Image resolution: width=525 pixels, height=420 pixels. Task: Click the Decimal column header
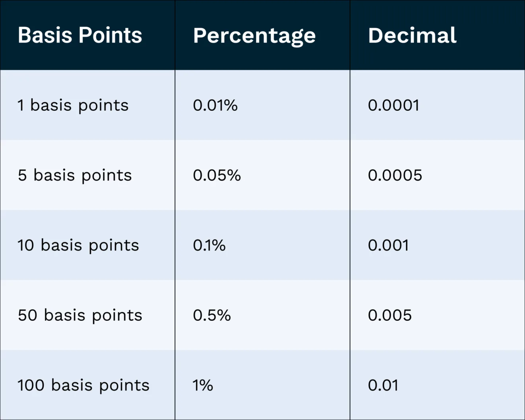pyautogui.click(x=412, y=35)
